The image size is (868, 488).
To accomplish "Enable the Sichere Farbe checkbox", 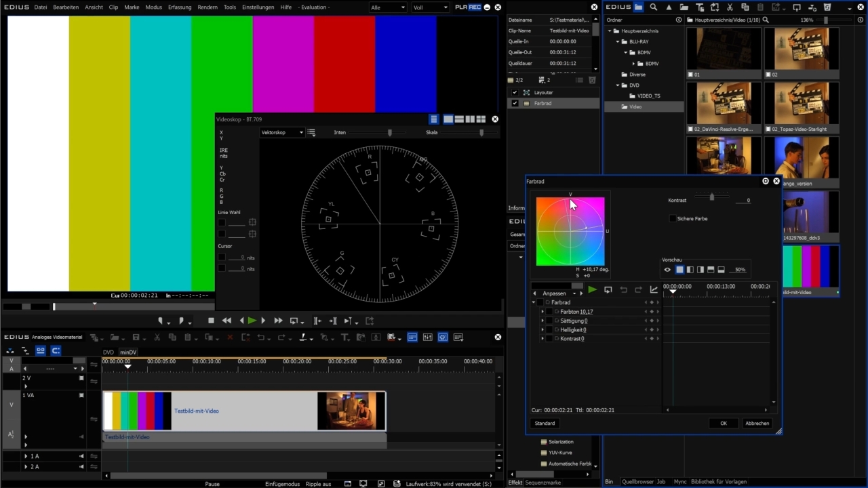I will (673, 219).
